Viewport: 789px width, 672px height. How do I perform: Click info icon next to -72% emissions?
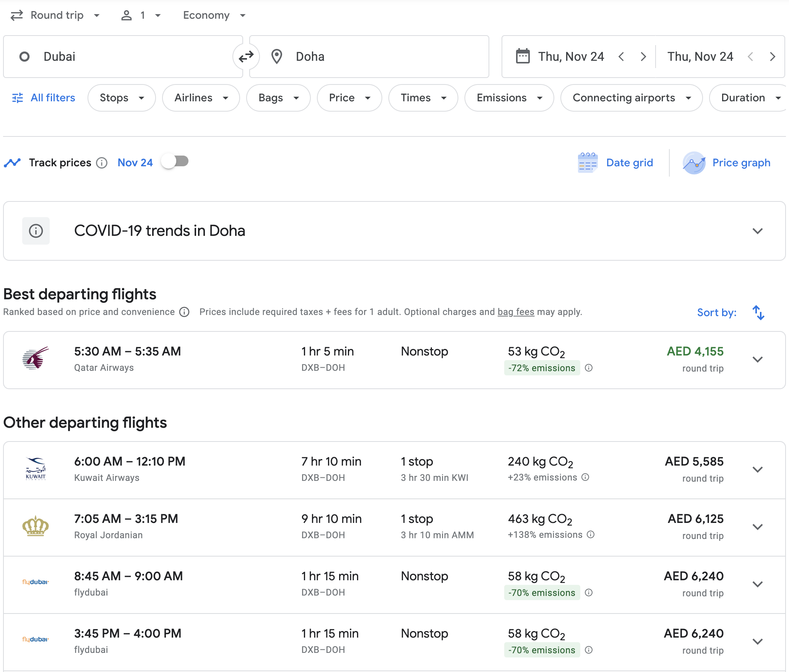(589, 368)
